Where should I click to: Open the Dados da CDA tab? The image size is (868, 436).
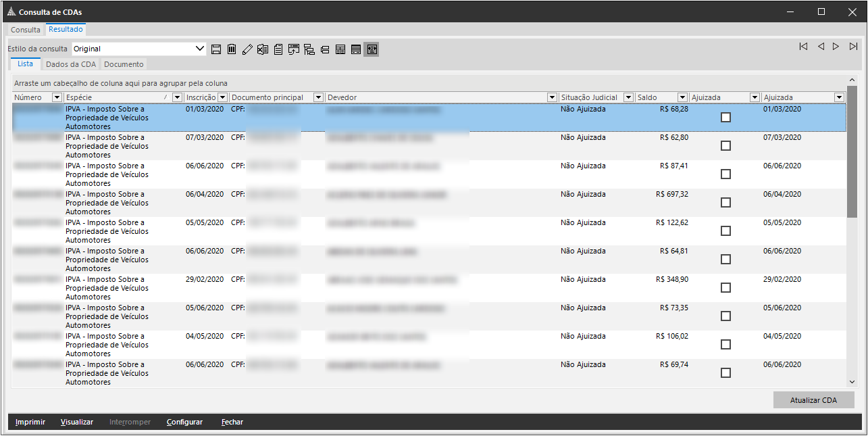tap(70, 64)
